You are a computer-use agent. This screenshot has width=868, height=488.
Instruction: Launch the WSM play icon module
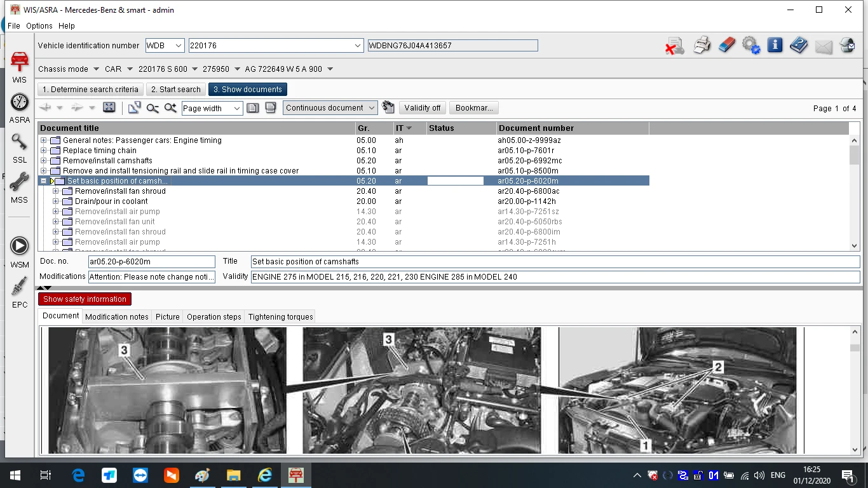[20, 252]
